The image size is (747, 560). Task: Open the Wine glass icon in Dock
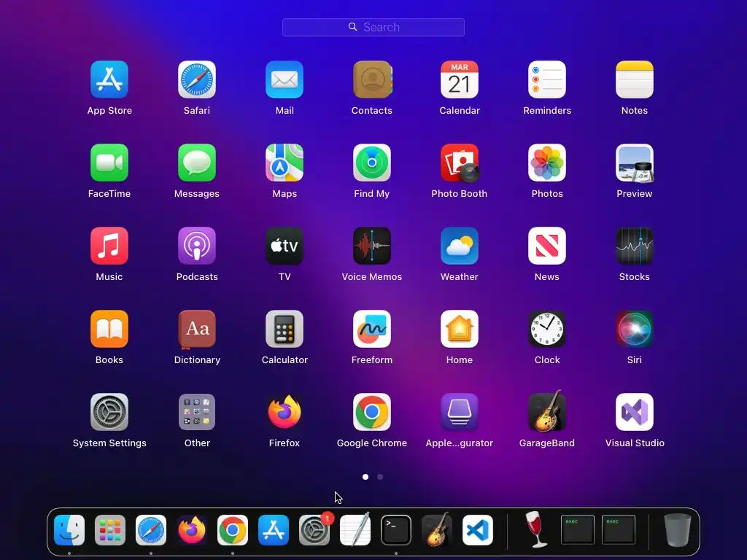click(536, 529)
